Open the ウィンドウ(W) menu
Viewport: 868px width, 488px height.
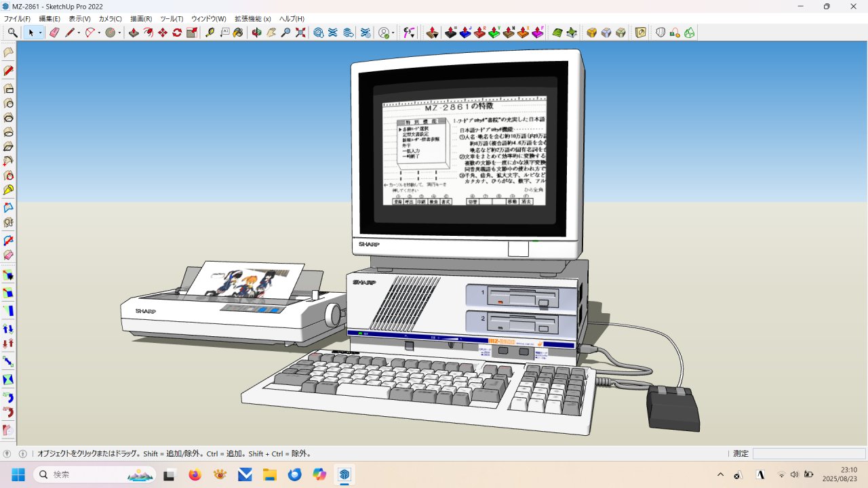click(x=209, y=19)
